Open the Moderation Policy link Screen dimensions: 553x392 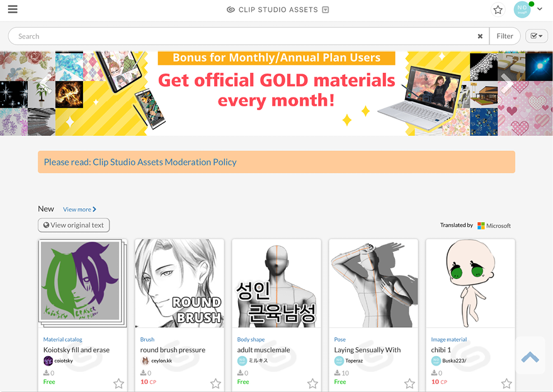tap(140, 162)
